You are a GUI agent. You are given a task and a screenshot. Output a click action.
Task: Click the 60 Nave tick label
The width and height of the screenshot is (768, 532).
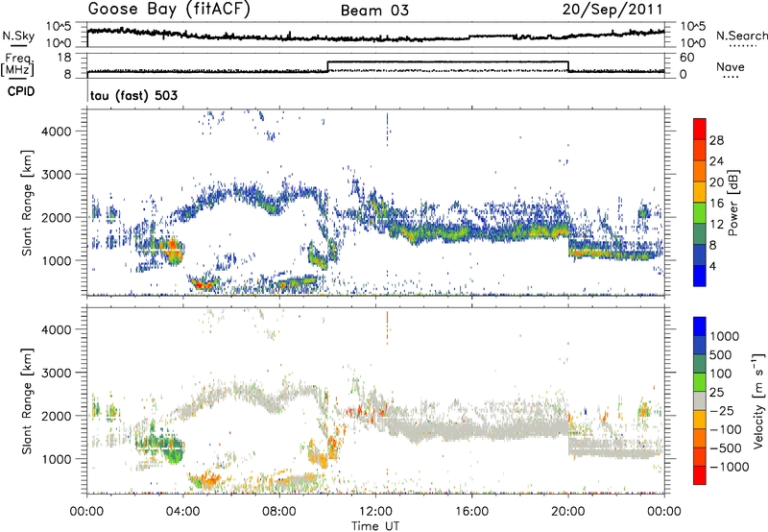(687, 58)
